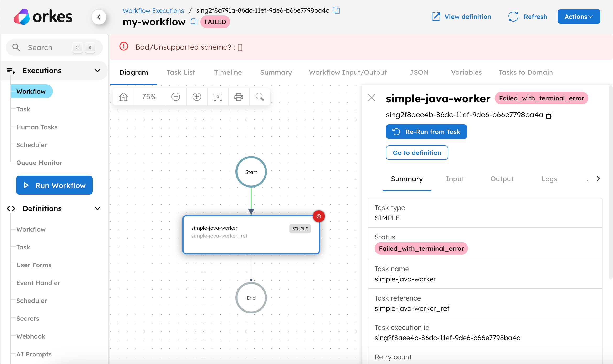The height and width of the screenshot is (364, 613).
Task: Click Re-Run from Task
Action: tap(427, 132)
